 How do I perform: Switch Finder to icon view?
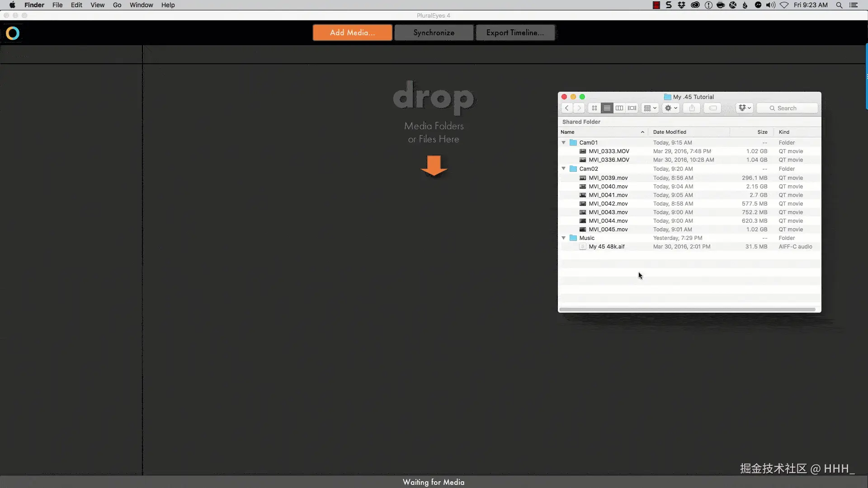click(594, 108)
